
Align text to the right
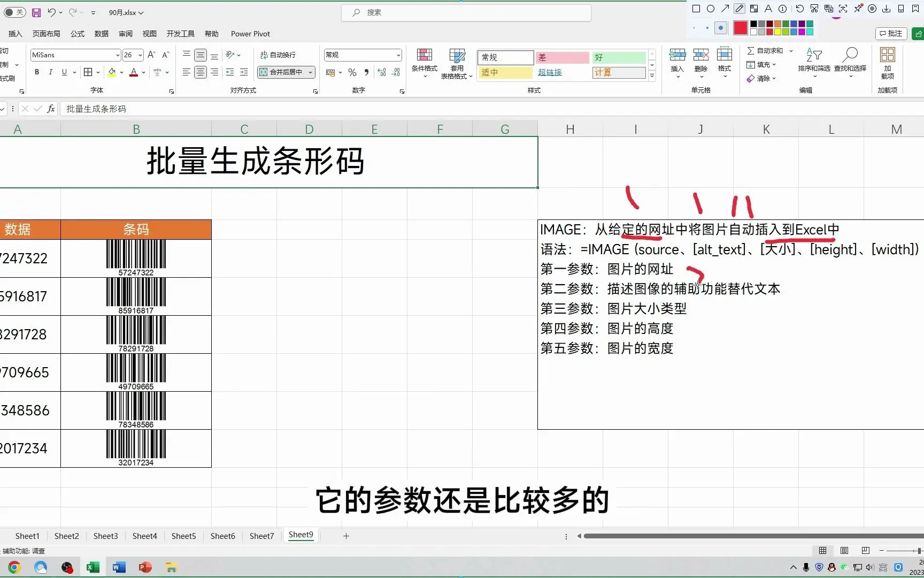[214, 72]
